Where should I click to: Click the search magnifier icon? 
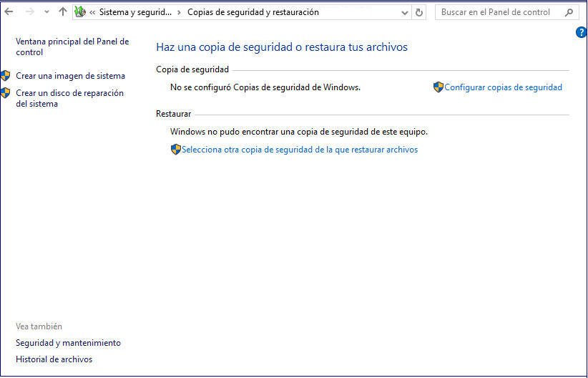click(x=569, y=12)
